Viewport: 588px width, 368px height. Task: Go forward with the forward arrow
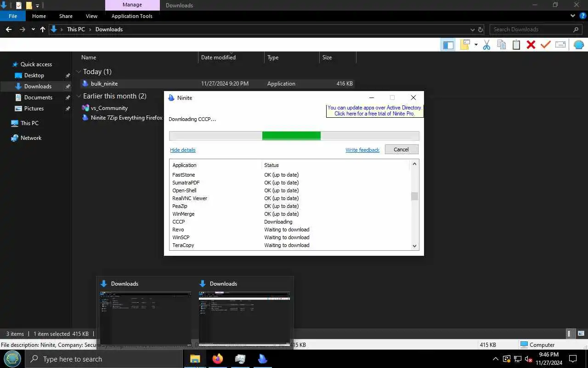(22, 29)
